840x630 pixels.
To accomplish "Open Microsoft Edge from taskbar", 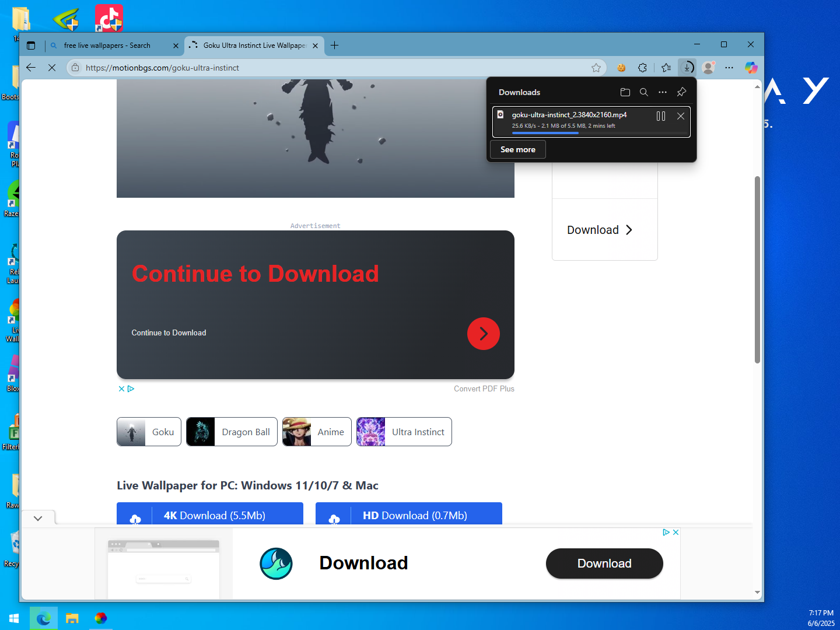I will click(x=43, y=618).
